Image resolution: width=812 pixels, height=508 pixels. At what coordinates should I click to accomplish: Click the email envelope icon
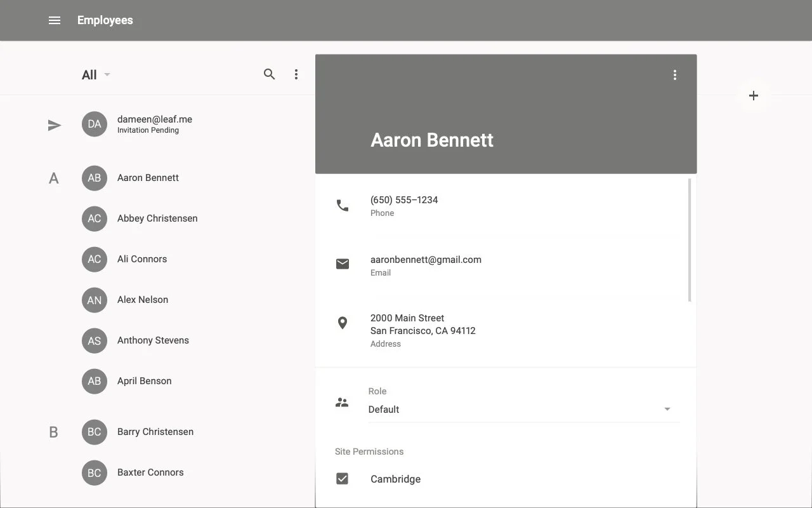tap(343, 264)
